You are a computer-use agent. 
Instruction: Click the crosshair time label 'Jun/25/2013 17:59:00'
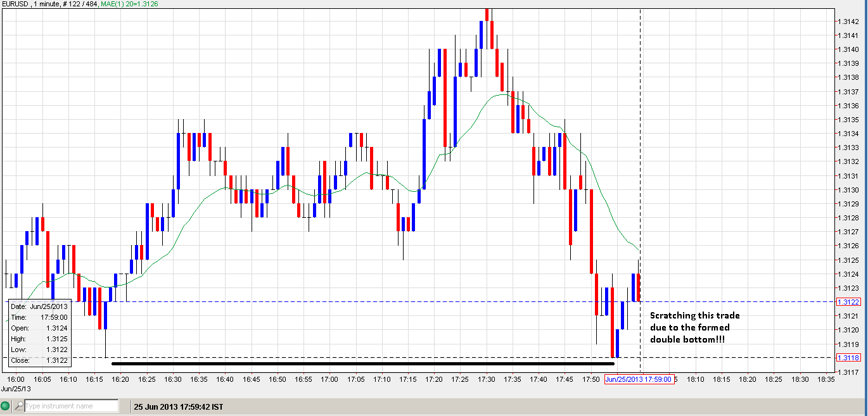[x=639, y=379]
